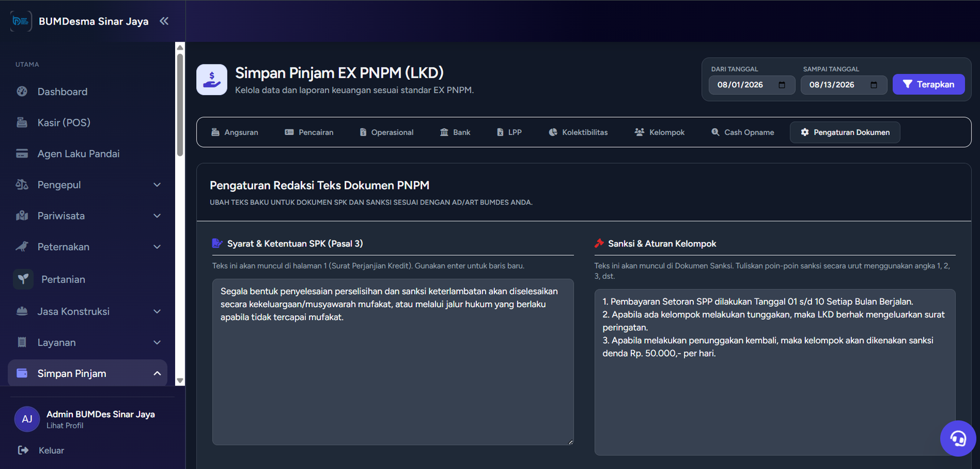The image size is (980, 469).
Task: Collapse sidebar with double-chevron icon
Action: 164,21
